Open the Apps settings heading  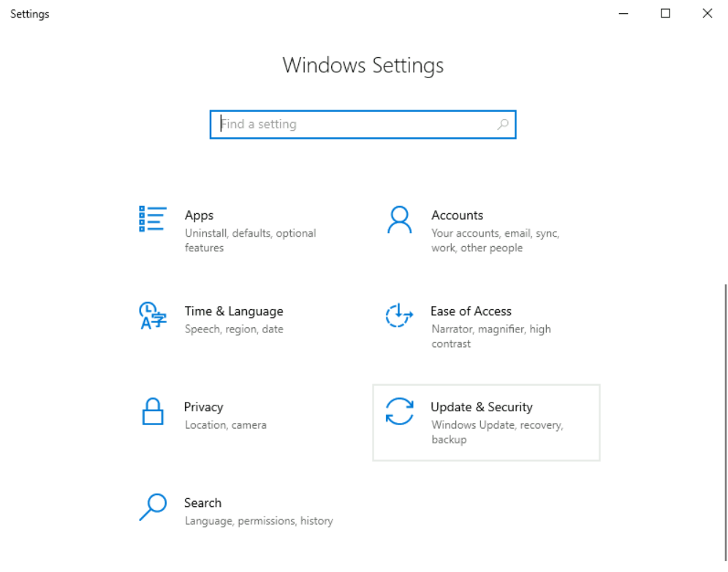pos(199,216)
